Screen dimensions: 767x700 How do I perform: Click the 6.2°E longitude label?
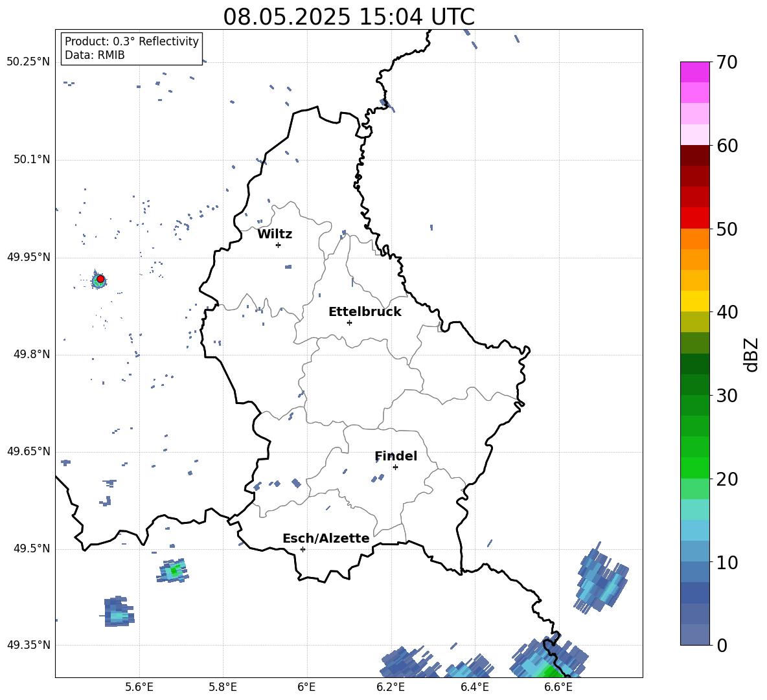tap(391, 688)
